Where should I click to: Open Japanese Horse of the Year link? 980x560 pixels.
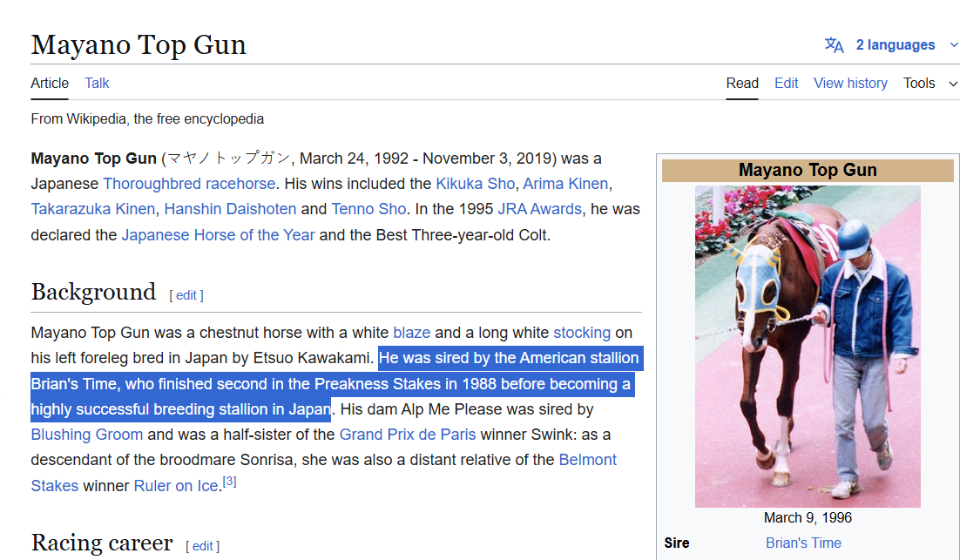(218, 235)
